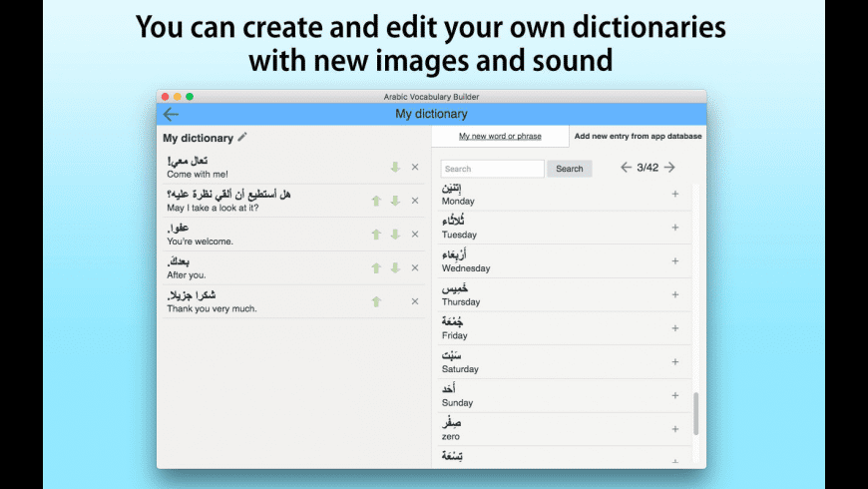This screenshot has height=489, width=868.
Task: Go back using the header arrow
Action: tap(171, 114)
